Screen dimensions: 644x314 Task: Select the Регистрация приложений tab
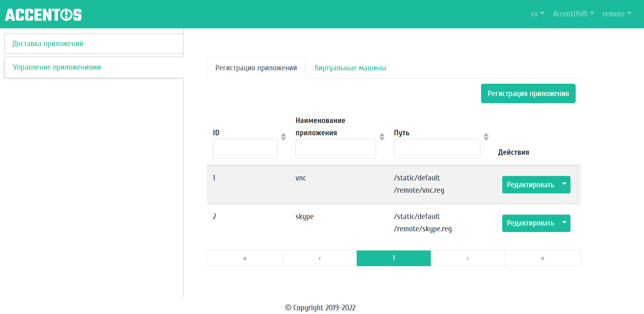tap(256, 68)
